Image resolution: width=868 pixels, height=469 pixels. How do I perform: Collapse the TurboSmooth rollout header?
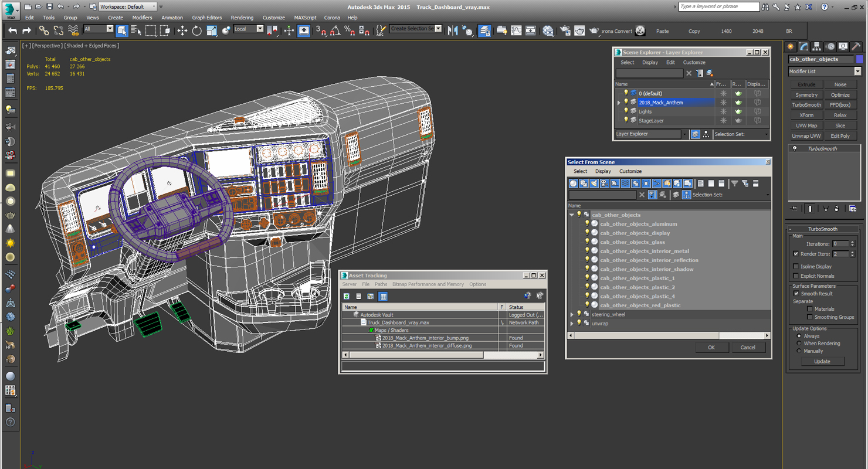point(822,229)
